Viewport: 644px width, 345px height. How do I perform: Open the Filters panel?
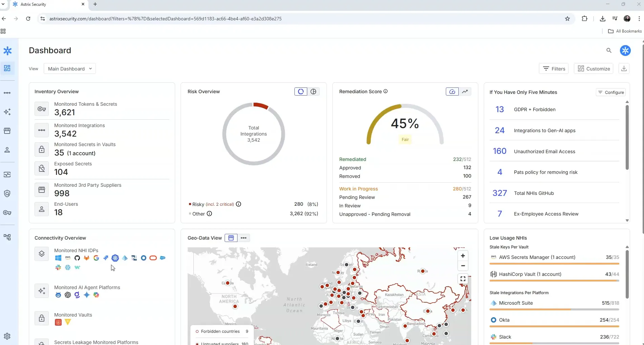click(x=554, y=68)
